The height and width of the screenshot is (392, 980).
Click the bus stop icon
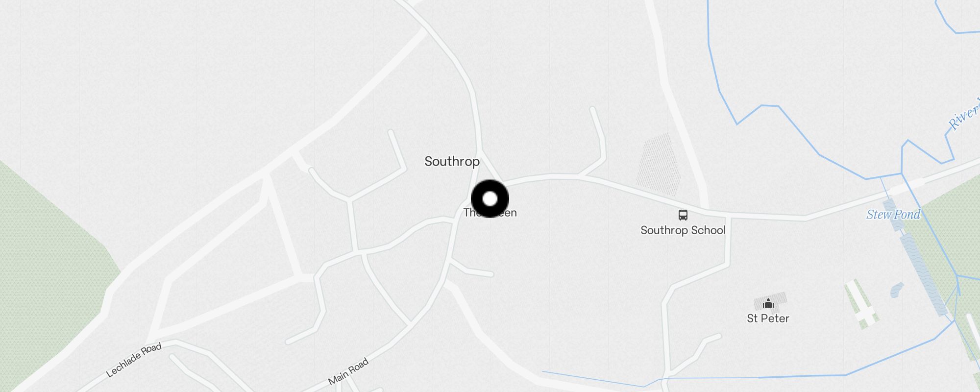click(683, 215)
